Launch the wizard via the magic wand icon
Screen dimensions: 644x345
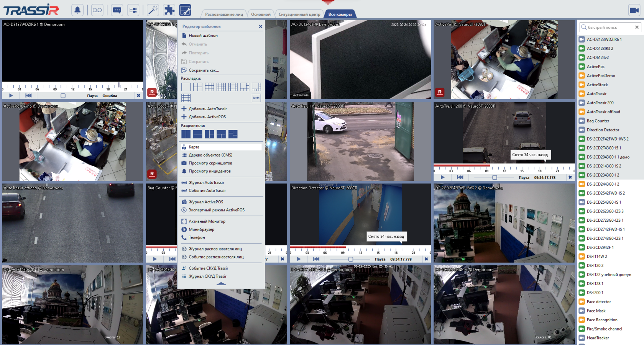[x=153, y=10]
